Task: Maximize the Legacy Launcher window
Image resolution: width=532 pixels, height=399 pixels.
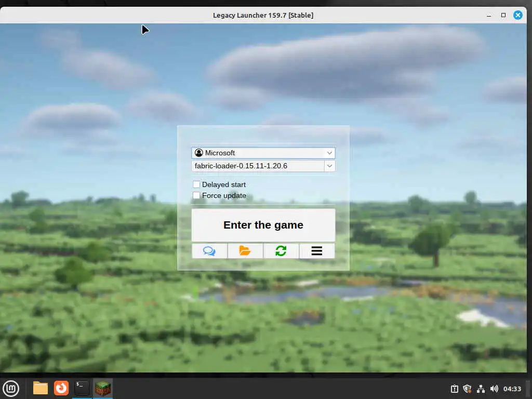Action: tap(503, 15)
